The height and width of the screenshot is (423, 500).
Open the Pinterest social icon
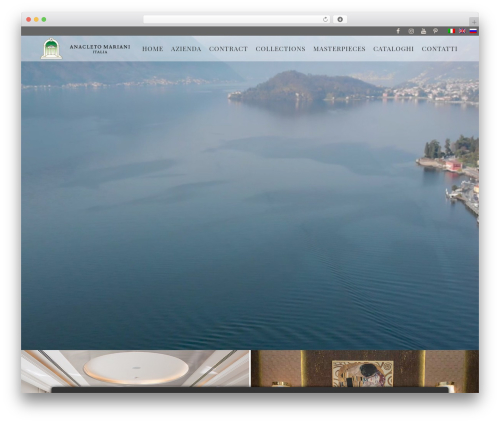pos(435,31)
